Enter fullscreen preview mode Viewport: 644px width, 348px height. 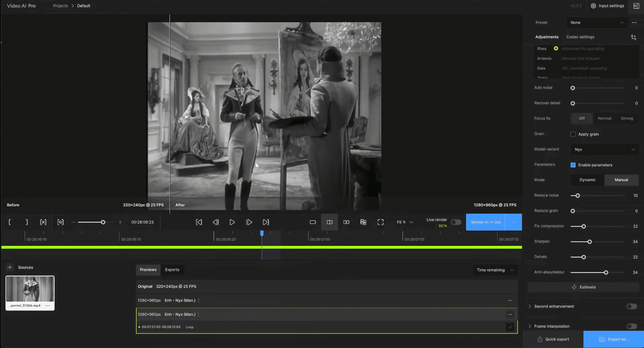tap(380, 222)
